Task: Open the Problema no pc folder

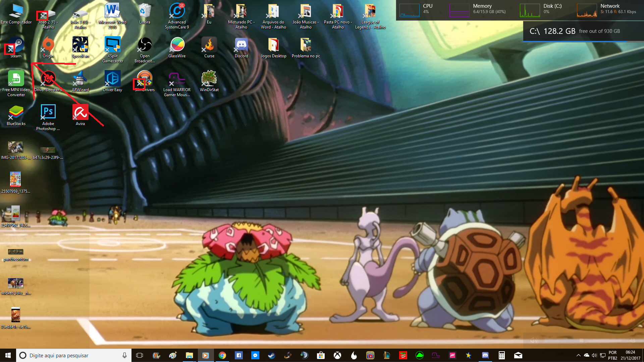Action: pos(306,48)
